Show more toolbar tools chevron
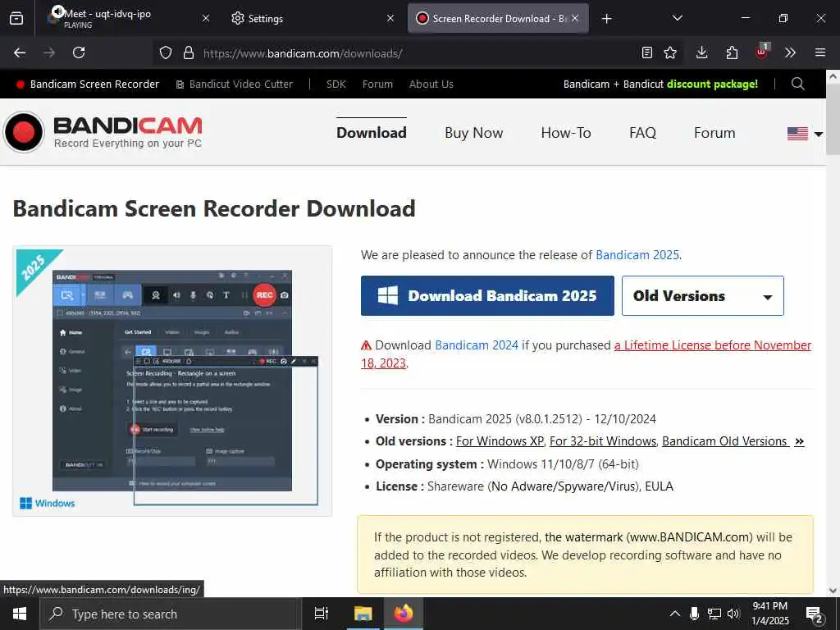Image resolution: width=840 pixels, height=630 pixels. click(x=790, y=52)
